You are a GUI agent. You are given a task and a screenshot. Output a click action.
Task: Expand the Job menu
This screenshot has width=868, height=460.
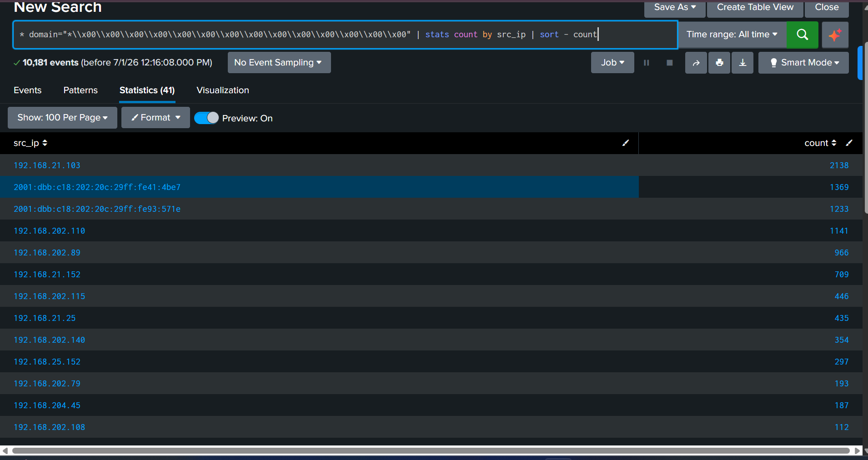click(x=612, y=63)
